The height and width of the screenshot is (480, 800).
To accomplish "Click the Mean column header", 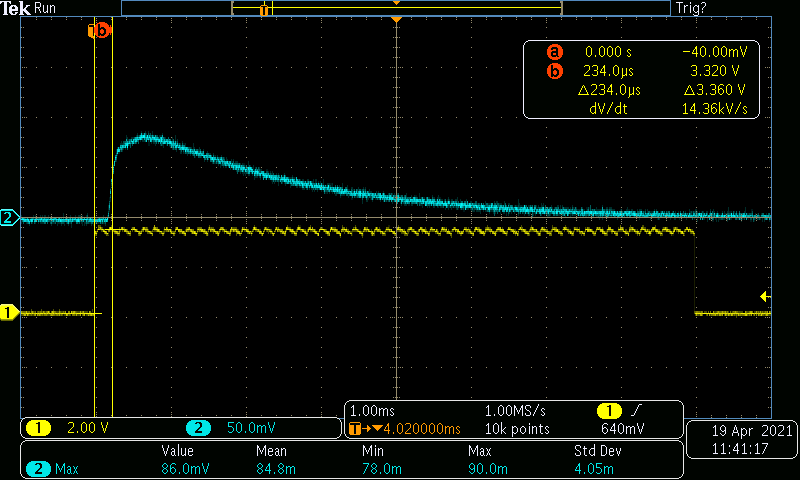I will tap(271, 451).
